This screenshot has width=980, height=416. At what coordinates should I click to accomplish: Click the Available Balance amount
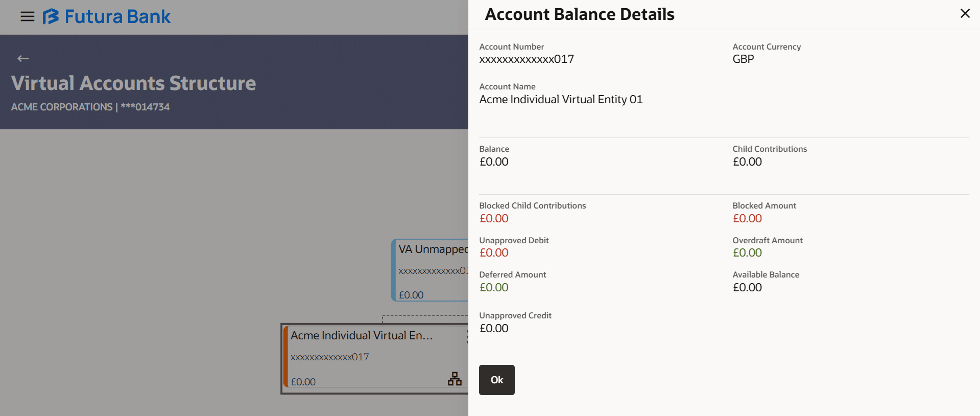[747, 288]
